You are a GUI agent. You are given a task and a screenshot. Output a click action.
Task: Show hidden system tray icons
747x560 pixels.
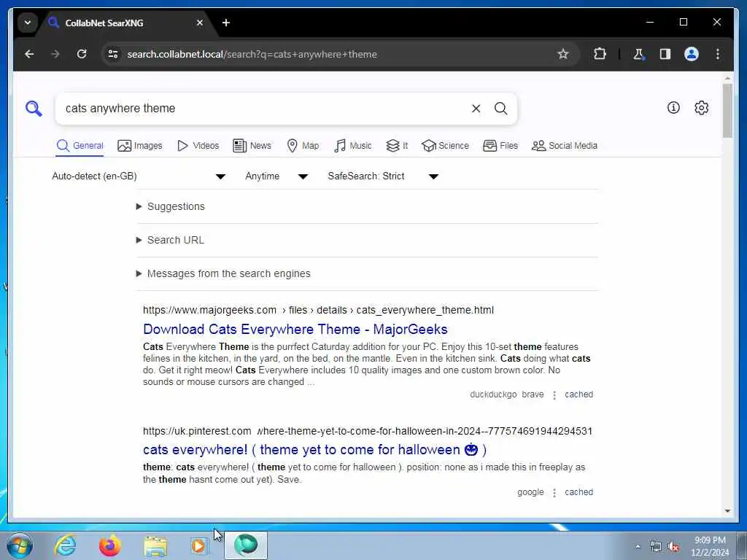tap(638, 546)
